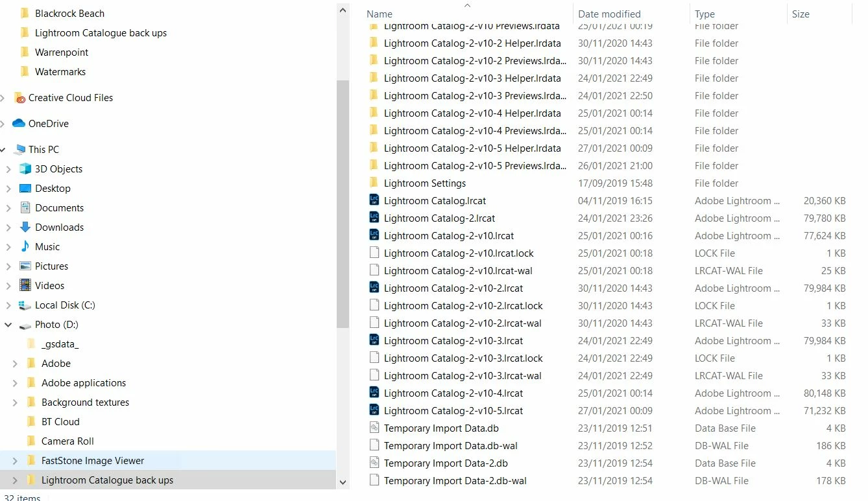The image size is (868, 501).
Task: Select the Blackrock Beach quick access folder
Action: [69, 13]
